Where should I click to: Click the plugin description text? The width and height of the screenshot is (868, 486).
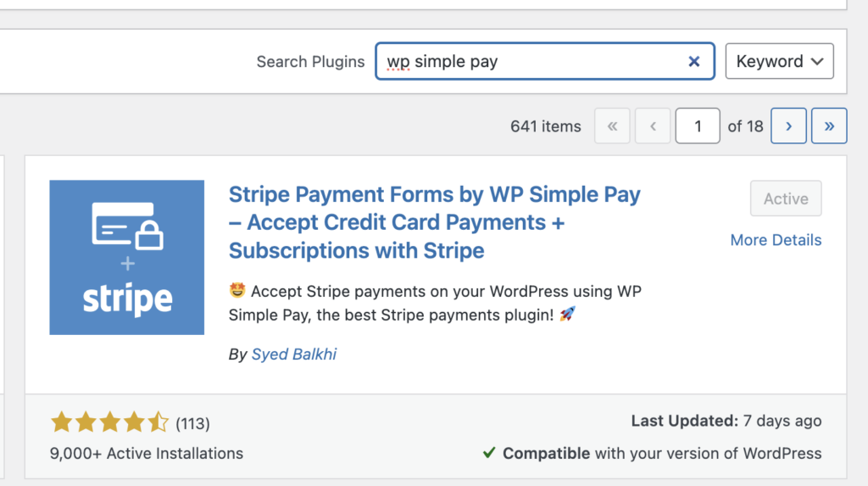[x=434, y=303]
